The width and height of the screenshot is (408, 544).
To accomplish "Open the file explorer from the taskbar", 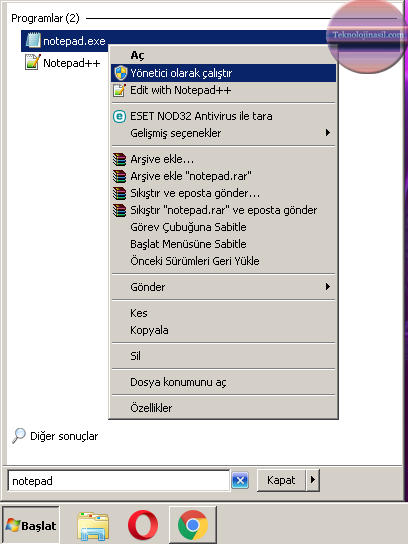I will (93, 526).
